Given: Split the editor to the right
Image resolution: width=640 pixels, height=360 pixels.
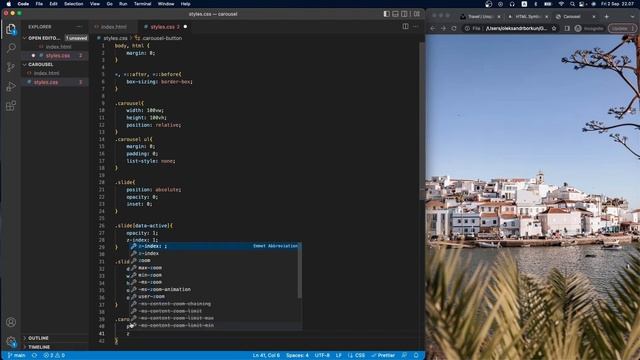Looking at the screenshot, I should 405,27.
